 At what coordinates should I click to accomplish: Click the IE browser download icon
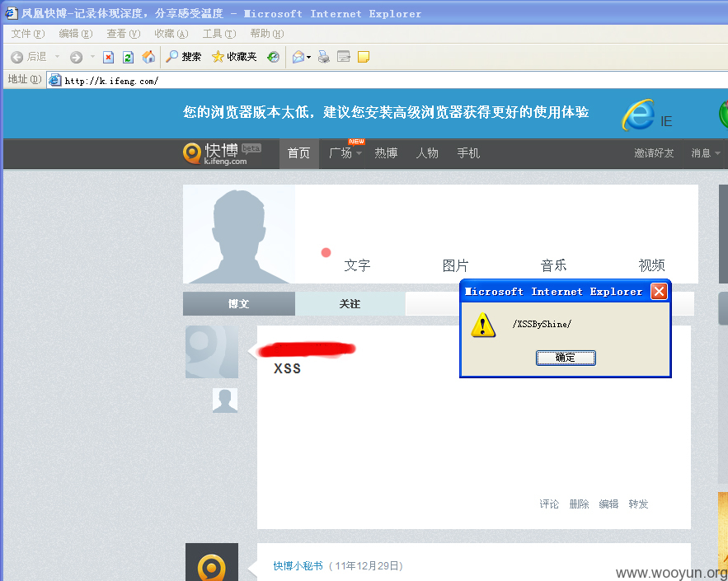[638, 115]
